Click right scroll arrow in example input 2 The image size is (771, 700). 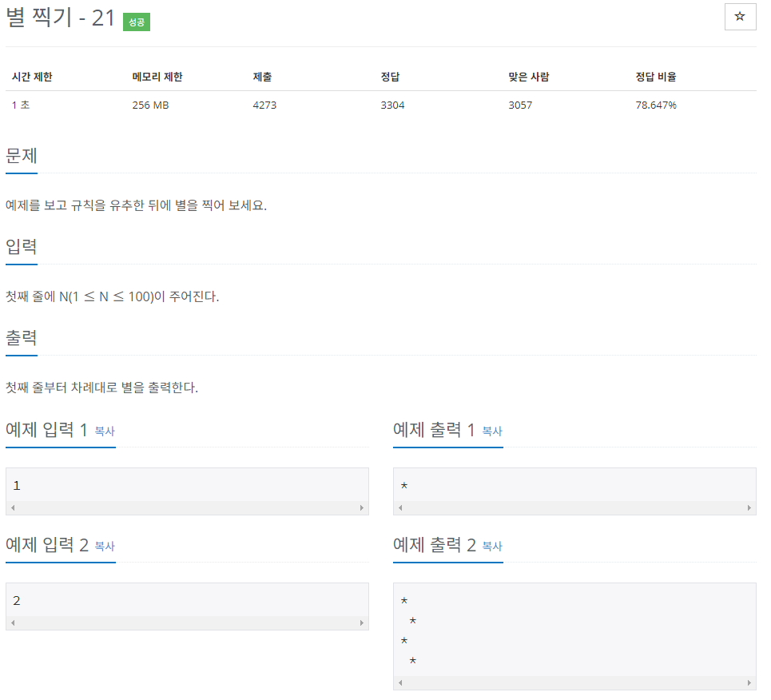pyautogui.click(x=362, y=622)
